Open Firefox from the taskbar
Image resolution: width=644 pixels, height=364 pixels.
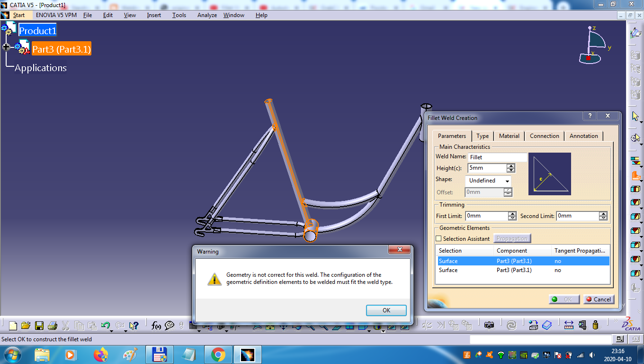click(100, 354)
